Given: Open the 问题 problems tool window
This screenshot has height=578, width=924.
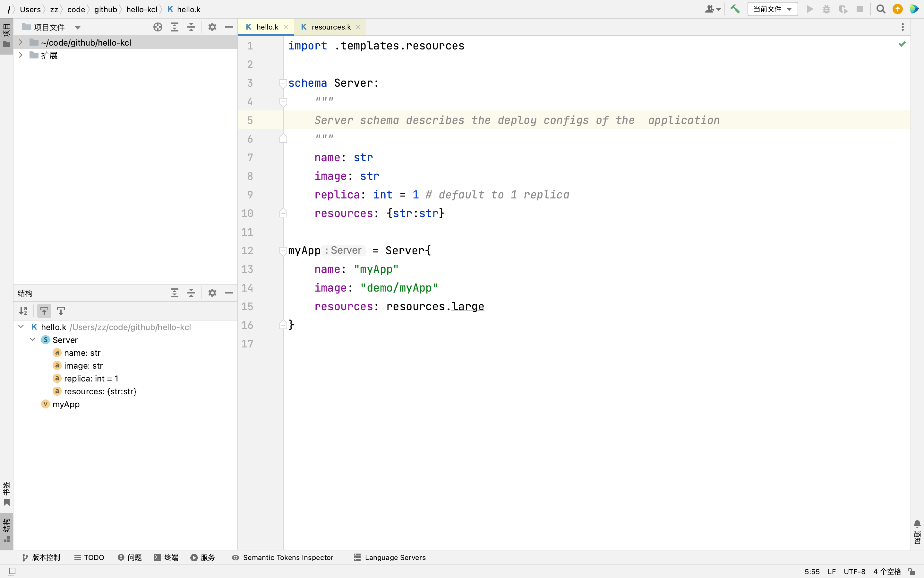Looking at the screenshot, I should (130, 557).
